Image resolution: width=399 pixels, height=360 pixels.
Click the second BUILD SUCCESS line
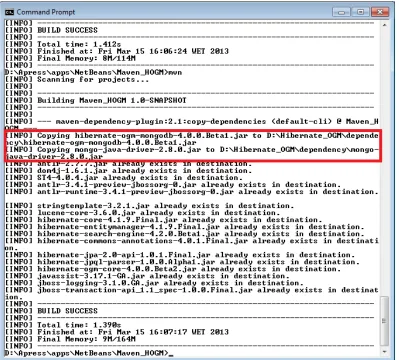click(51, 311)
